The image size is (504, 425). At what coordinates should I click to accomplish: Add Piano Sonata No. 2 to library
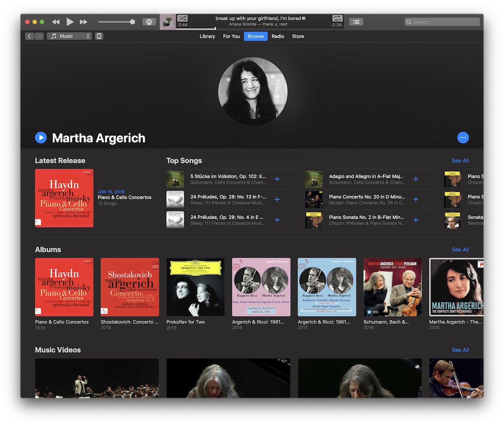(416, 220)
